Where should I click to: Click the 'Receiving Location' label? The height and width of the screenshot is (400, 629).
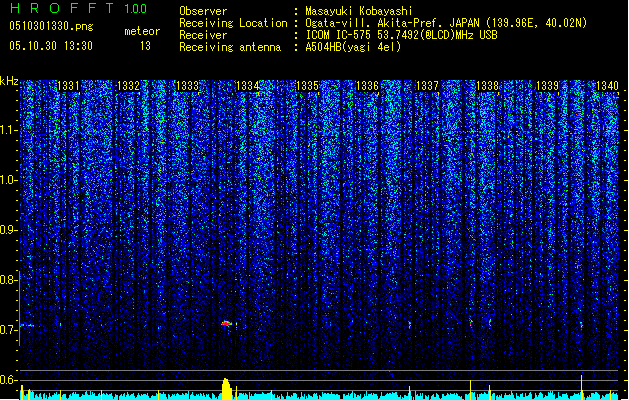233,23
